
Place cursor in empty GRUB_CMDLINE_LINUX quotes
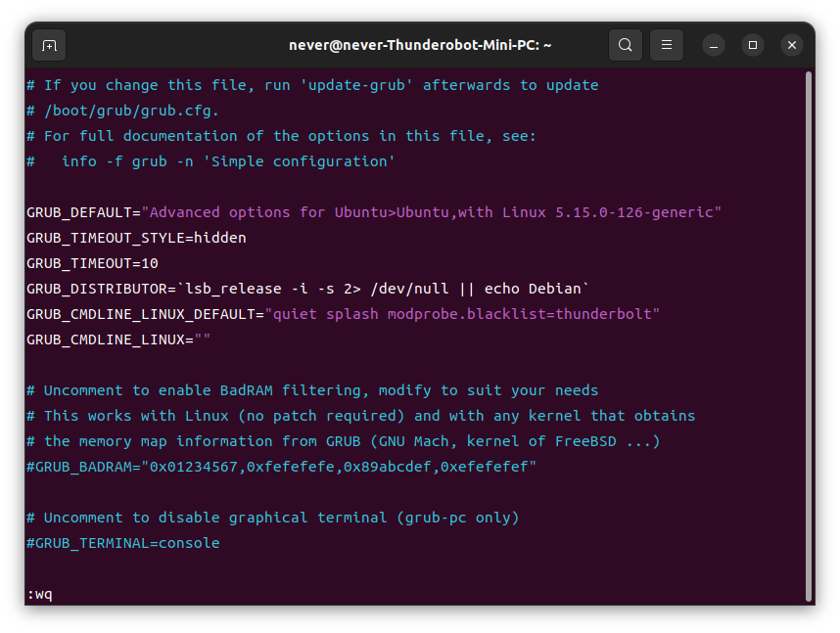coord(203,339)
